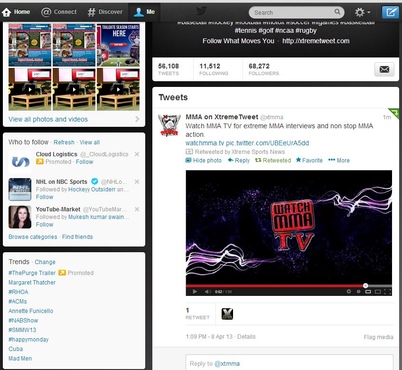Open Find friends link
The width and height of the screenshot is (402, 370).
(77, 237)
